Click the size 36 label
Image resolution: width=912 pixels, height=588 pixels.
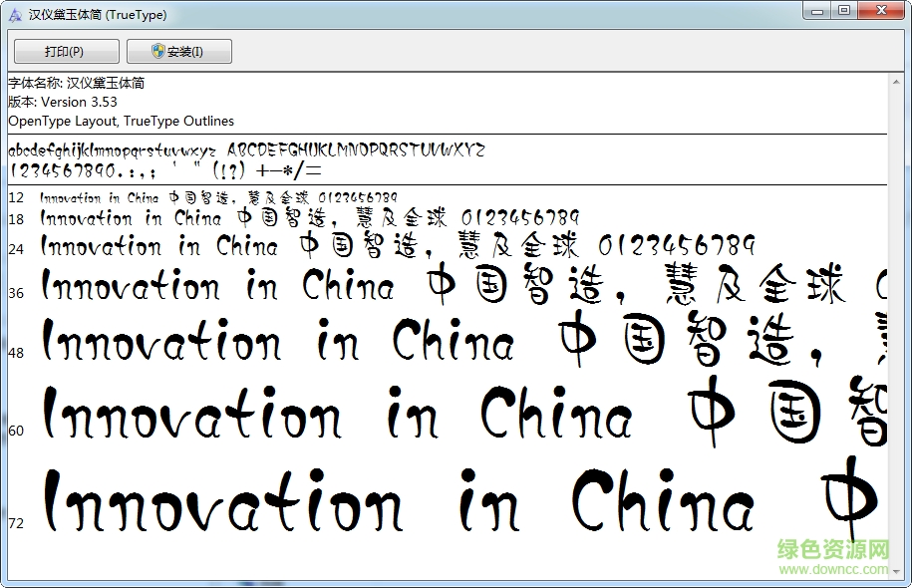point(16,293)
